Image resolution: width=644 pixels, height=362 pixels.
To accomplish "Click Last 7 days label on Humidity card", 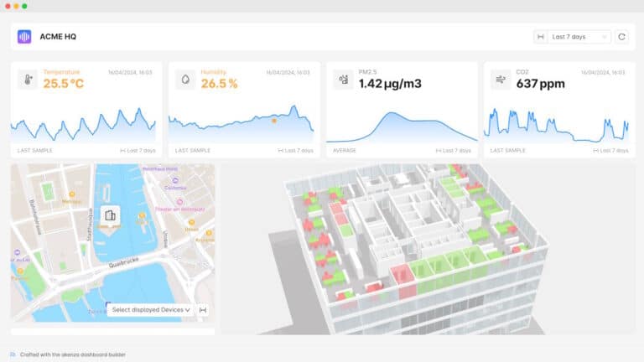I will (296, 151).
